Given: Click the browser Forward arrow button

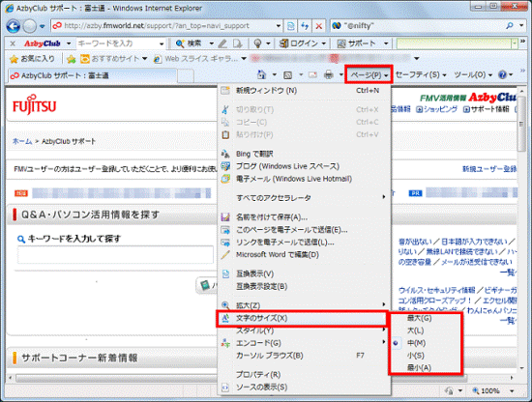Looking at the screenshot, I should (30, 26).
